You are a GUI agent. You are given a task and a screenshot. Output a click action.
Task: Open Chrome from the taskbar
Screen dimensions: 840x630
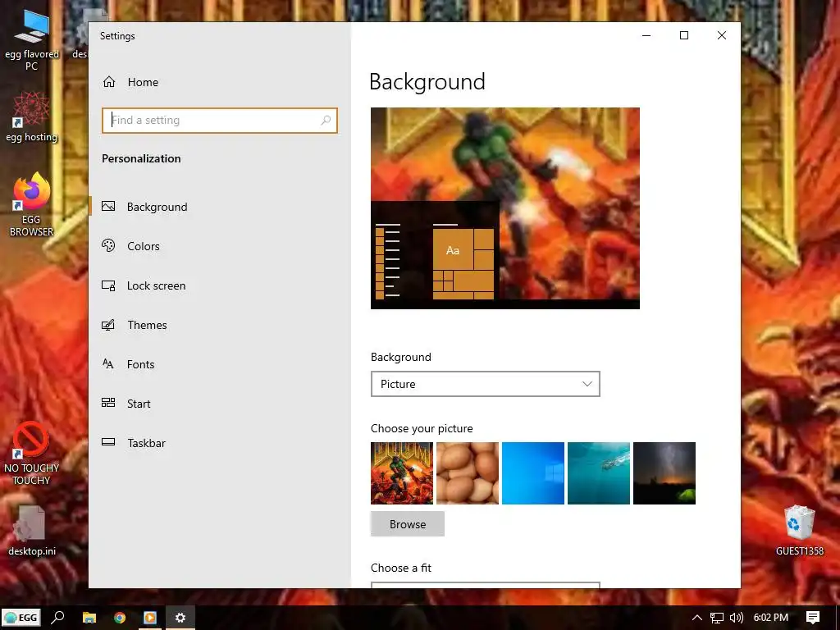point(120,618)
